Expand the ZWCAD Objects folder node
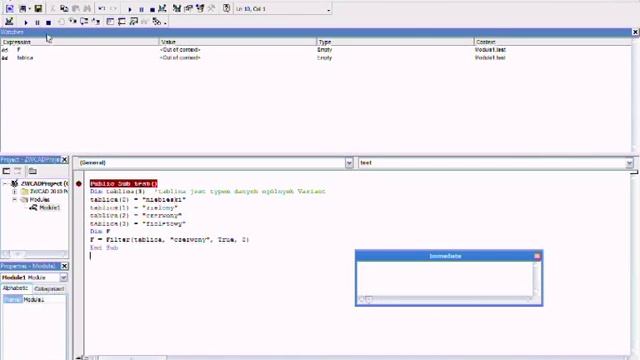 click(x=15, y=191)
